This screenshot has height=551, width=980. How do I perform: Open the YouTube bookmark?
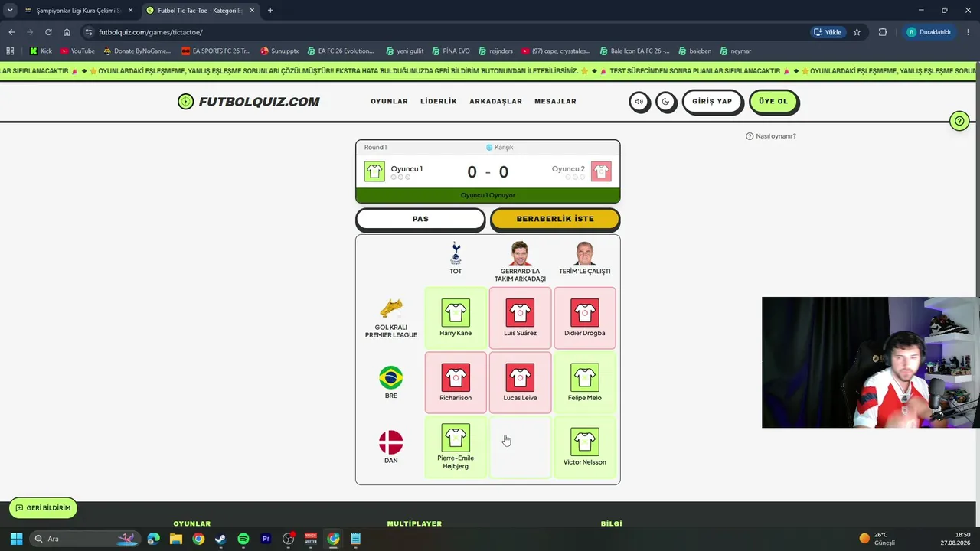[77, 51]
